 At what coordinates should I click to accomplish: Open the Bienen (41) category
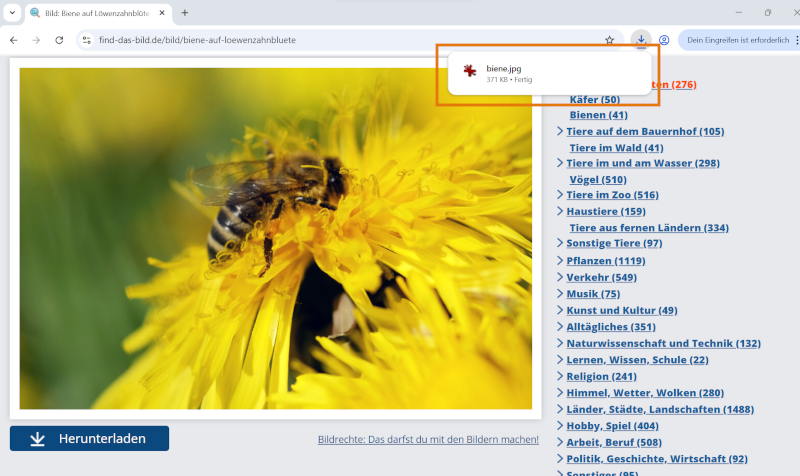598,115
